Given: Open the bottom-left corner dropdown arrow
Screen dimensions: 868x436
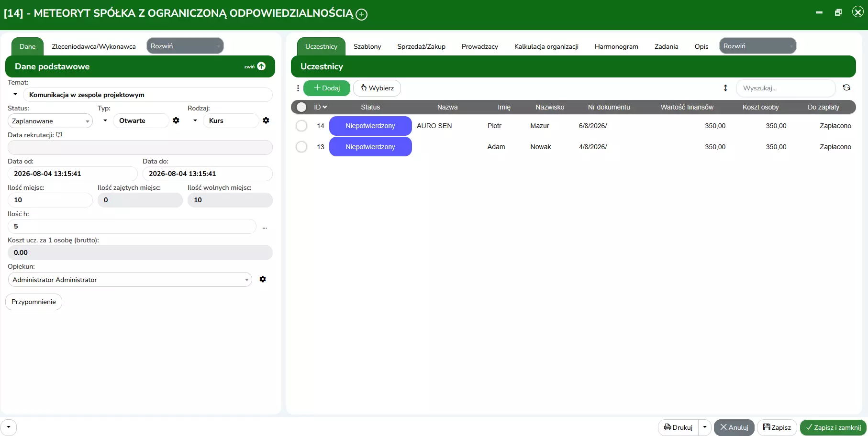Looking at the screenshot, I should pyautogui.click(x=9, y=427).
